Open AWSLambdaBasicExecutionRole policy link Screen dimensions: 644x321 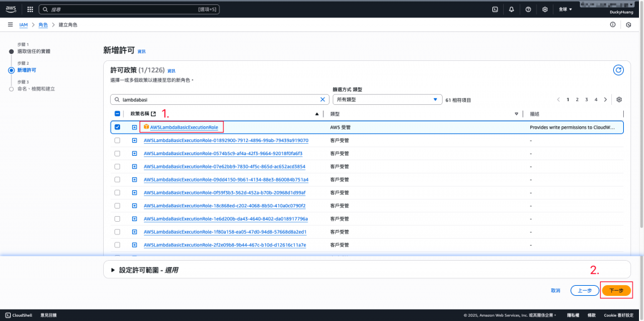(184, 128)
